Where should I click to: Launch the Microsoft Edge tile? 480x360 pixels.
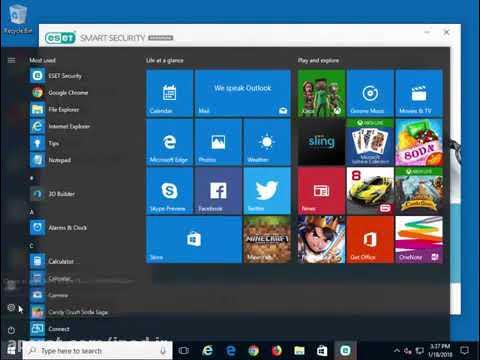point(169,142)
